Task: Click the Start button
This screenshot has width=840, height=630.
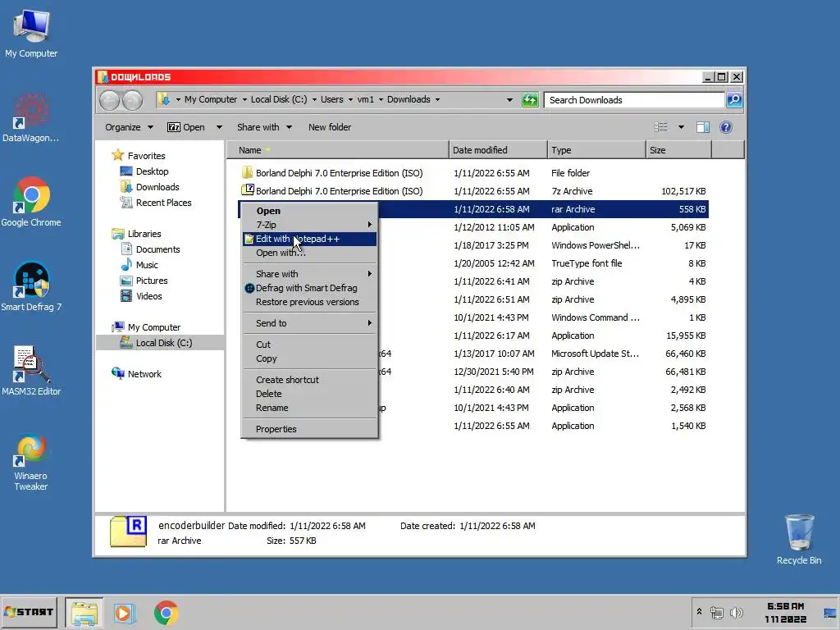Action: (x=29, y=612)
